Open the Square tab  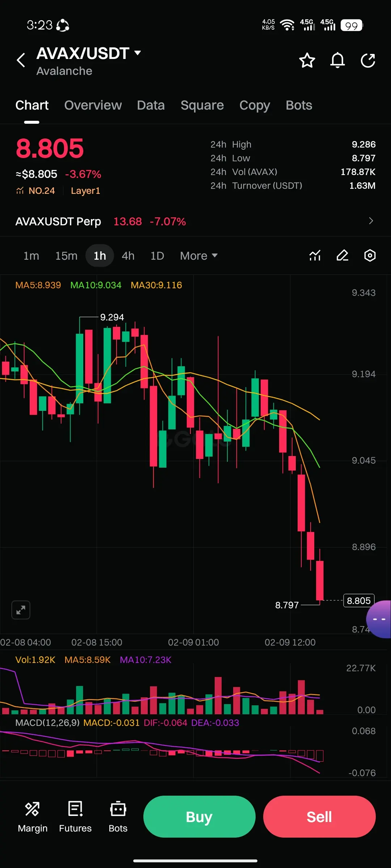point(202,105)
